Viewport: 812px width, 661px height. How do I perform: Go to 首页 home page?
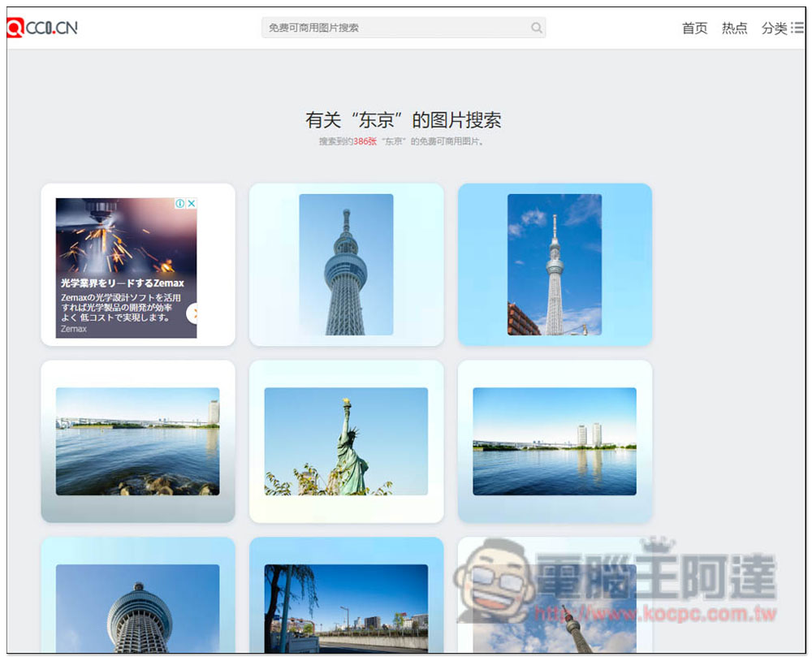pyautogui.click(x=694, y=28)
